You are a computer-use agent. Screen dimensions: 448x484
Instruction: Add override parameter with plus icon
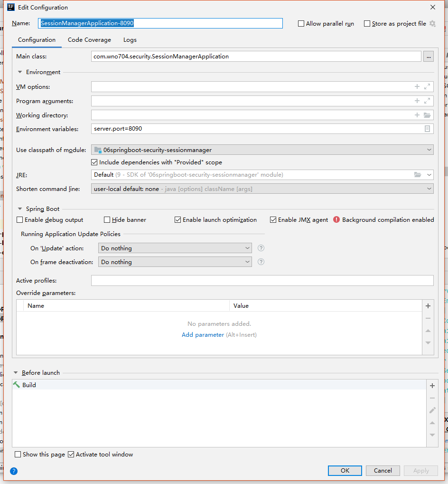(428, 306)
